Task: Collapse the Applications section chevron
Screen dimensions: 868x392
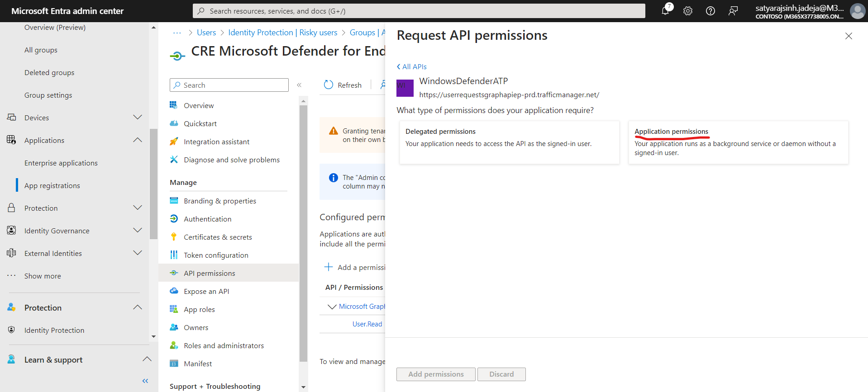Action: [x=138, y=140]
